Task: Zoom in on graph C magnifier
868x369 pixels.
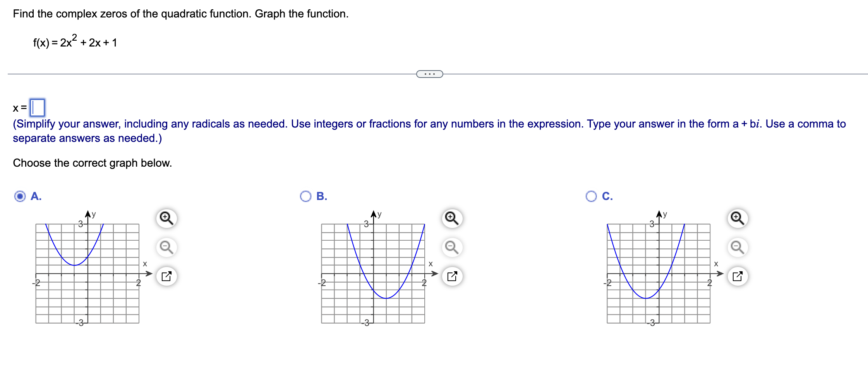Action: click(738, 218)
